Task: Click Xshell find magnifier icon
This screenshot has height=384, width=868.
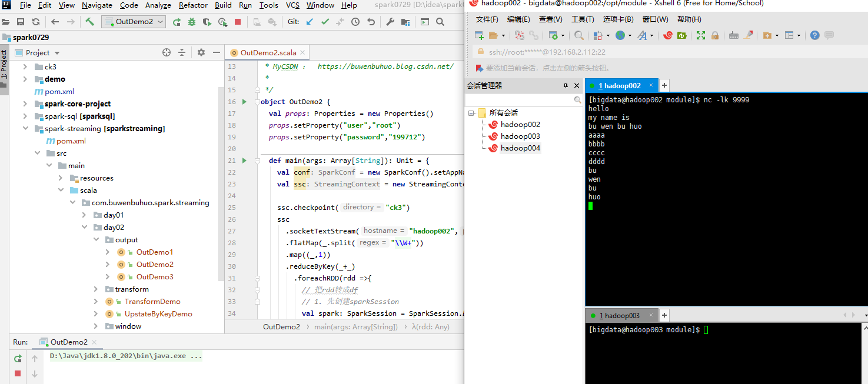Action: [x=579, y=35]
